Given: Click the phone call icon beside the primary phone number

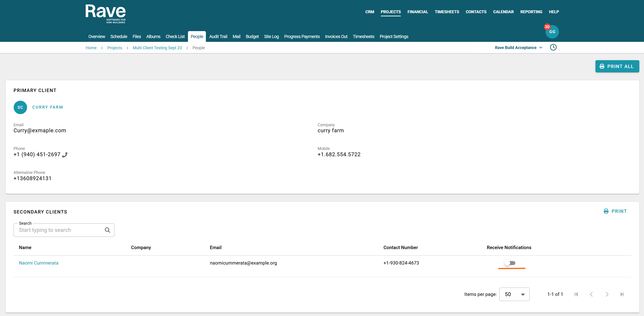Looking at the screenshot, I should [64, 155].
